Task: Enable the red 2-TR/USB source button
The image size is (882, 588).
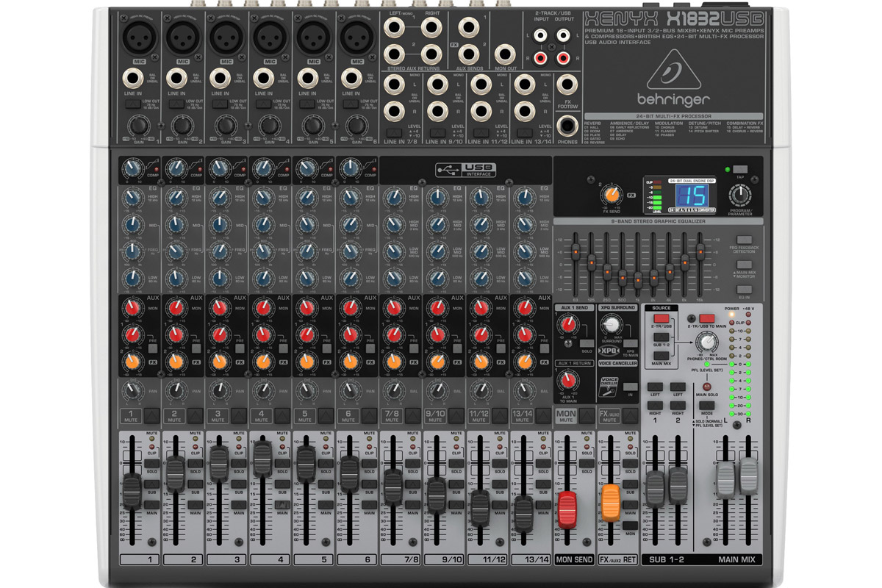Action: click(x=661, y=318)
